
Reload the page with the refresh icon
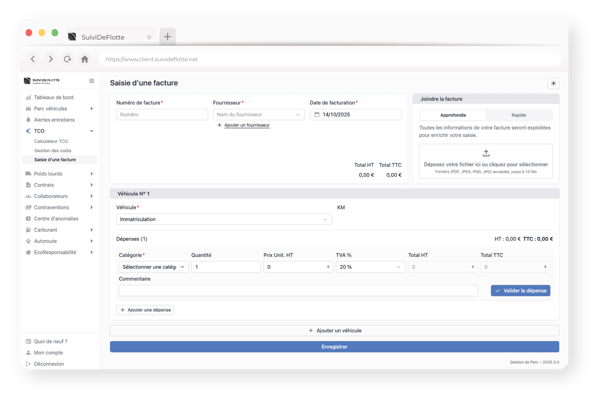pos(67,59)
